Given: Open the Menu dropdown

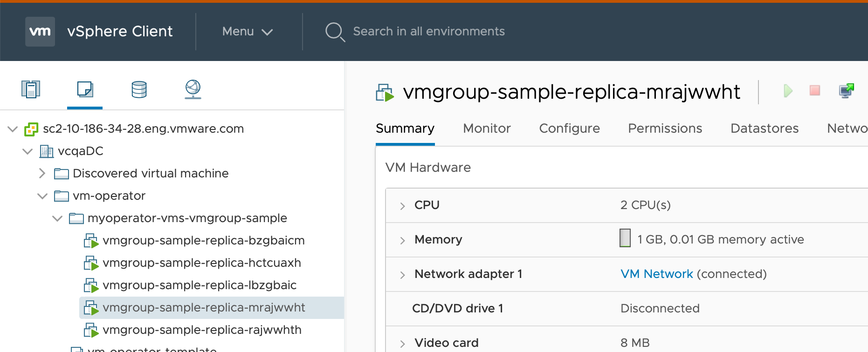Looking at the screenshot, I should pyautogui.click(x=248, y=31).
